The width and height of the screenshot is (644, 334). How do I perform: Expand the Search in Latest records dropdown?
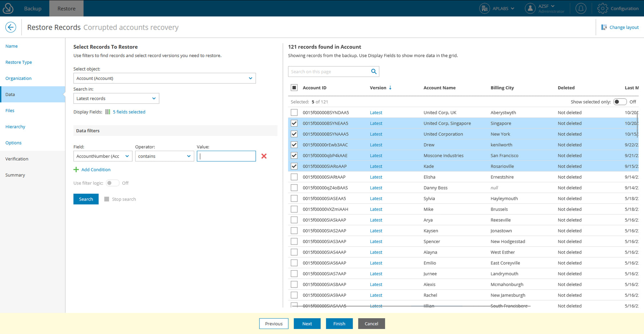pos(116,98)
